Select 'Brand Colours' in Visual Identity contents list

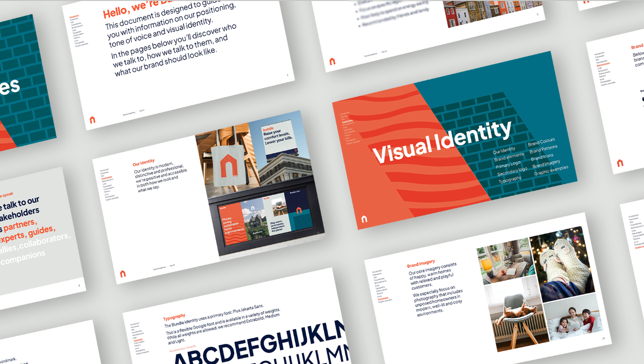coord(541,142)
